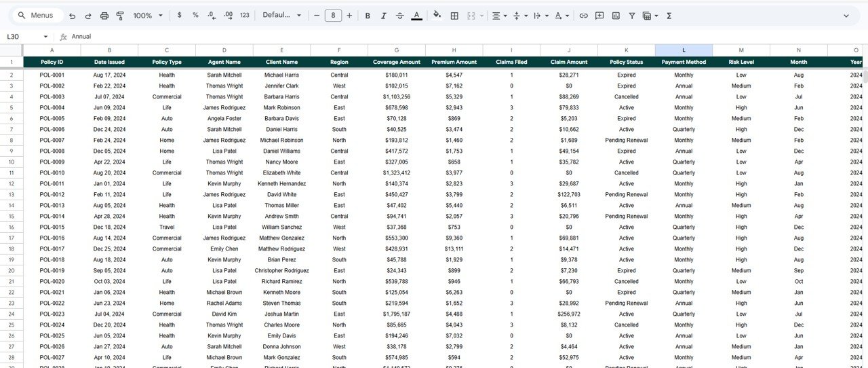Click the Insert link icon

tap(583, 16)
